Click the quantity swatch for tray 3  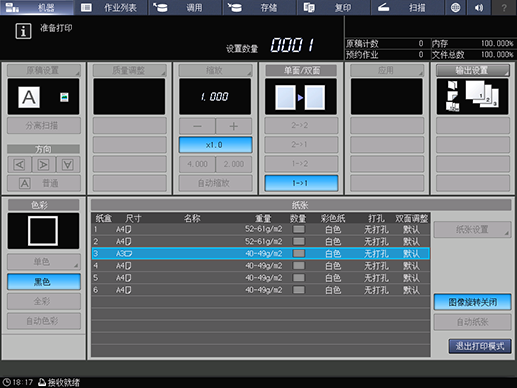click(x=299, y=253)
